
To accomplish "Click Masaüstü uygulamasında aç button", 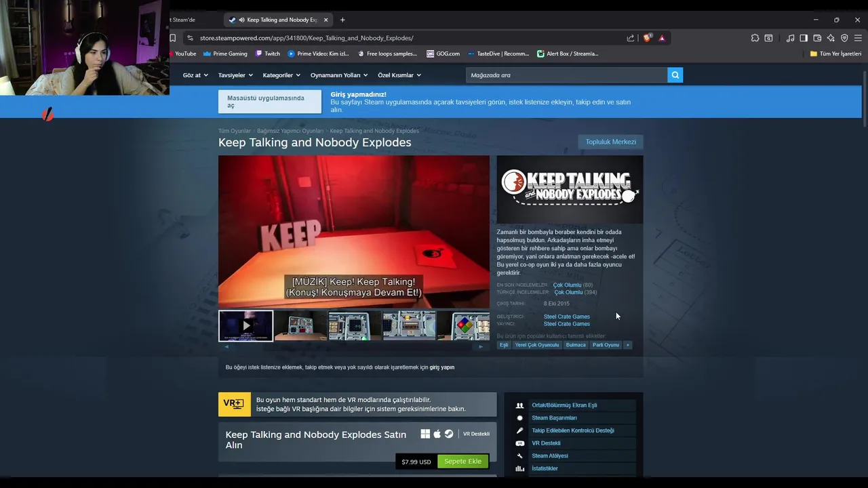I will click(269, 102).
